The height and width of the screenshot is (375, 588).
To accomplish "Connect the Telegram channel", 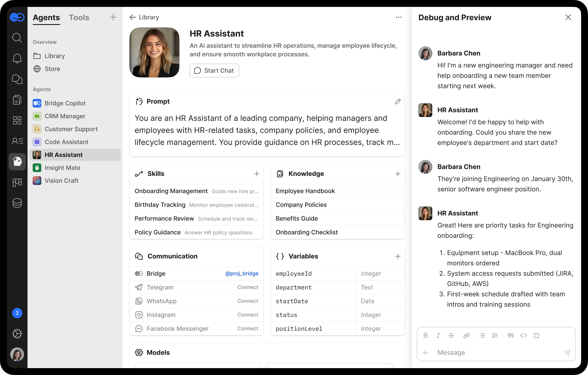I will pos(247,287).
